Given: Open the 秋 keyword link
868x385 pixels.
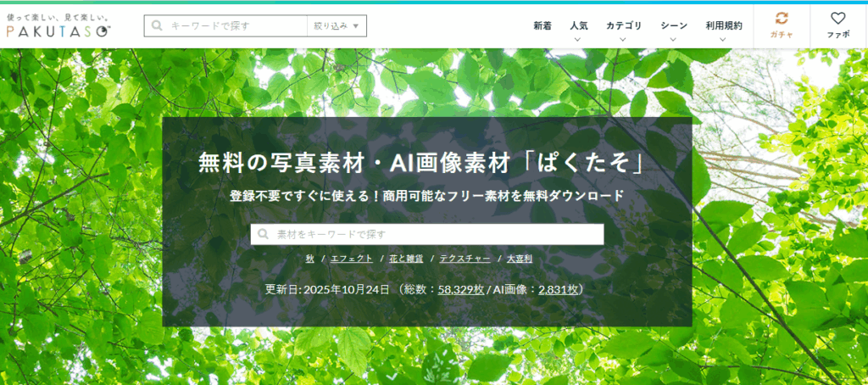Looking at the screenshot, I should click(311, 259).
